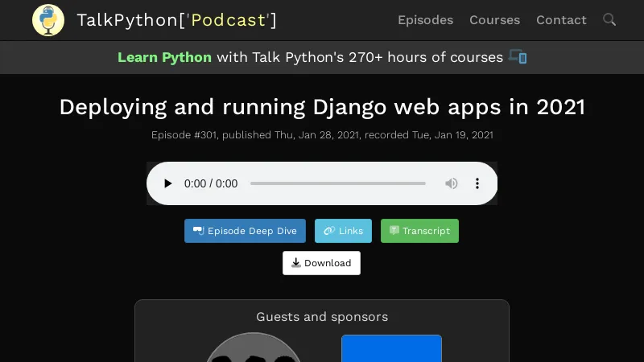Follow the Learn Python banner link
644x362 pixels.
pos(164,57)
